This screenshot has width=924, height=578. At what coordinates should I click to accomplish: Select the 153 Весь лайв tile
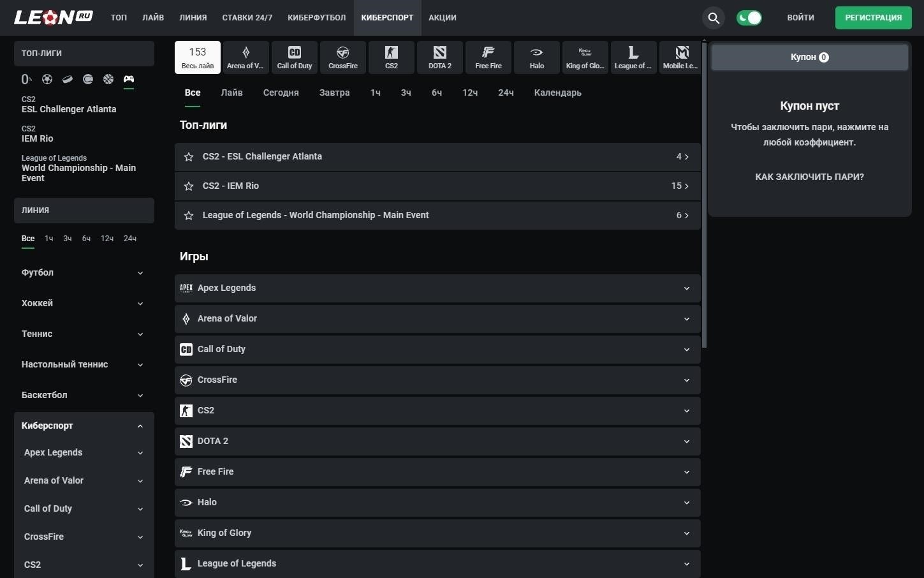[198, 57]
